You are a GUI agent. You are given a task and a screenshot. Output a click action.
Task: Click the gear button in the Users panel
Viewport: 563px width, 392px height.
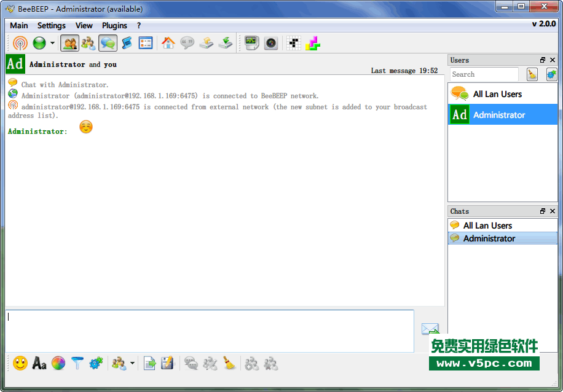click(551, 74)
